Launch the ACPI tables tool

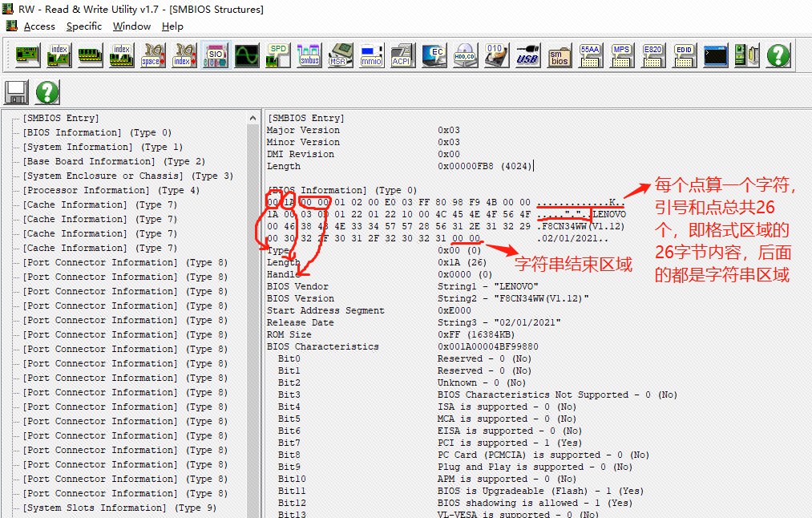point(401,55)
